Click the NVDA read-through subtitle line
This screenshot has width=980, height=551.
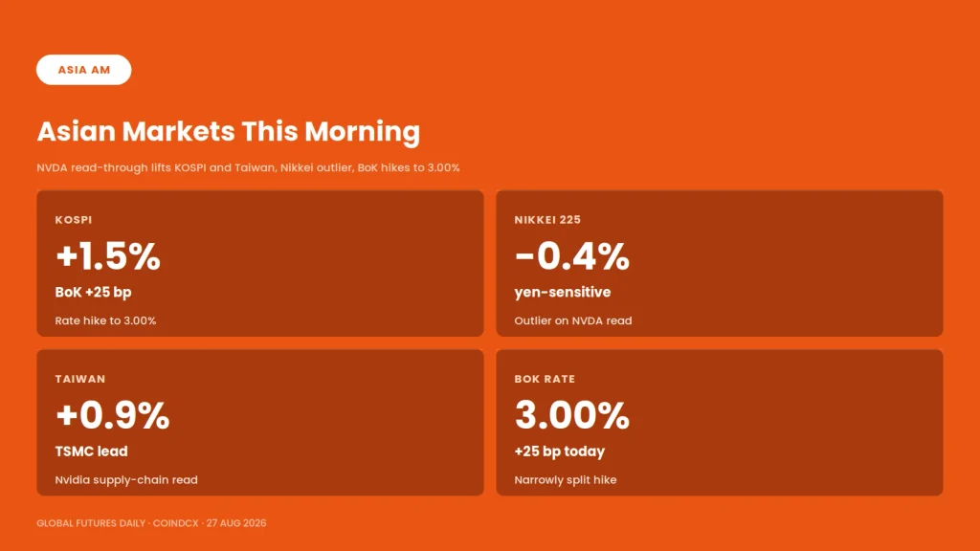[x=248, y=167]
